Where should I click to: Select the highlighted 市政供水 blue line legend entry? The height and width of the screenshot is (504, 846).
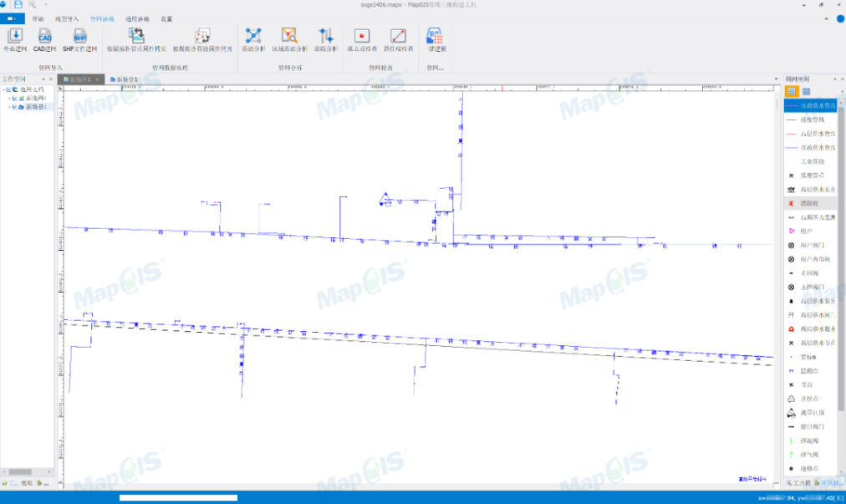(x=810, y=106)
